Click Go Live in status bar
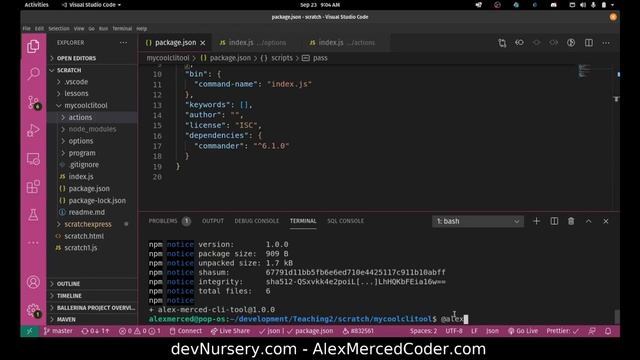640x360 pixels. (523, 331)
